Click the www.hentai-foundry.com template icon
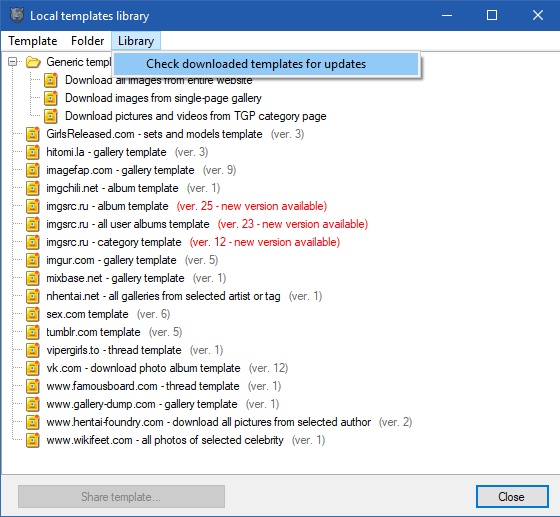Viewport: 560px width, 517px height. [32, 422]
